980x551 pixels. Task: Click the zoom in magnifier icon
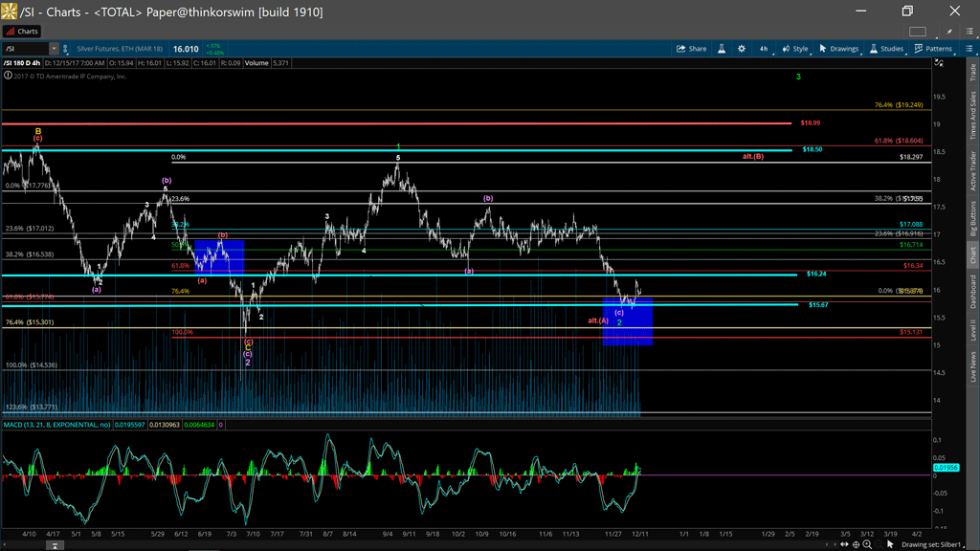point(867,544)
